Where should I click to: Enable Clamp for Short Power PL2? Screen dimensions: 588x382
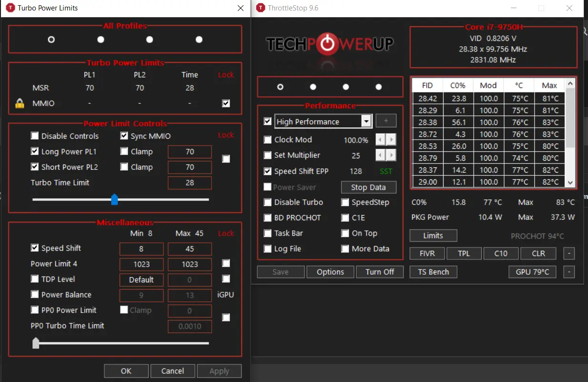click(x=124, y=167)
